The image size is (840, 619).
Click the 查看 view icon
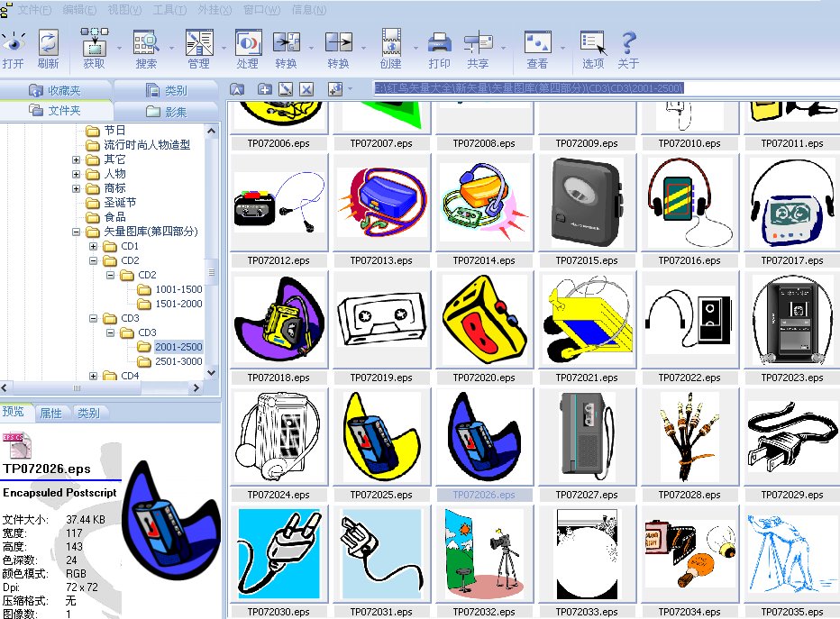click(x=537, y=43)
